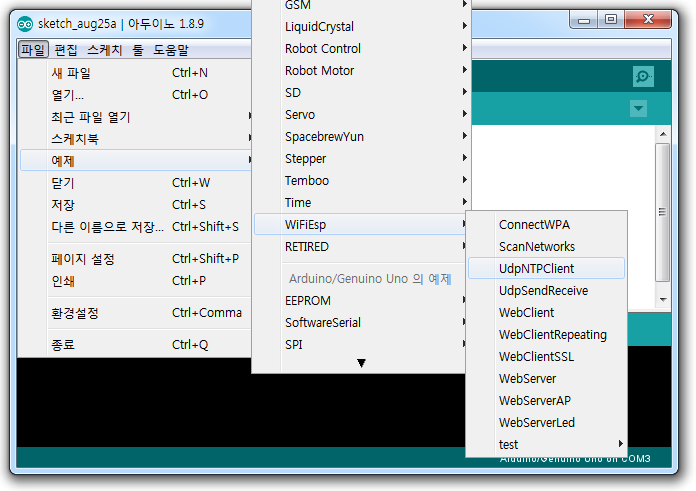Viewport: 696px width, 491px height.
Task: Close the Arduino window
Action: pyautogui.click(x=648, y=20)
